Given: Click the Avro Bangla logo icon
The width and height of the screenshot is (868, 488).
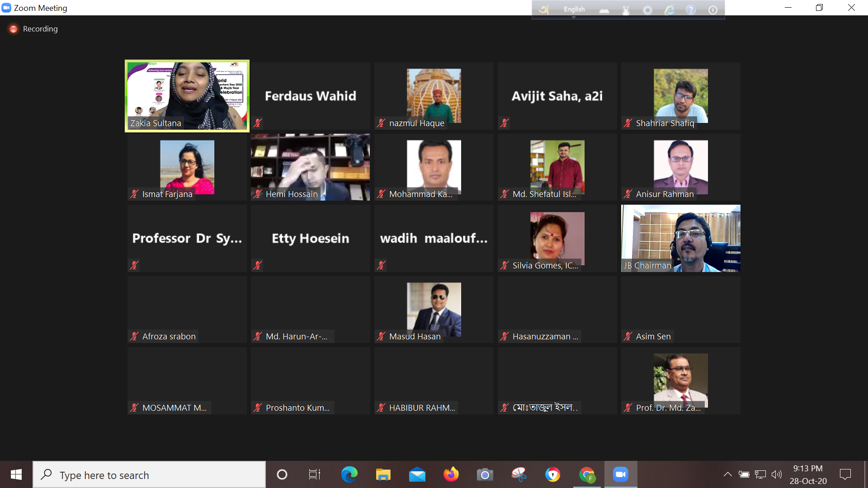Looking at the screenshot, I should (x=544, y=9).
